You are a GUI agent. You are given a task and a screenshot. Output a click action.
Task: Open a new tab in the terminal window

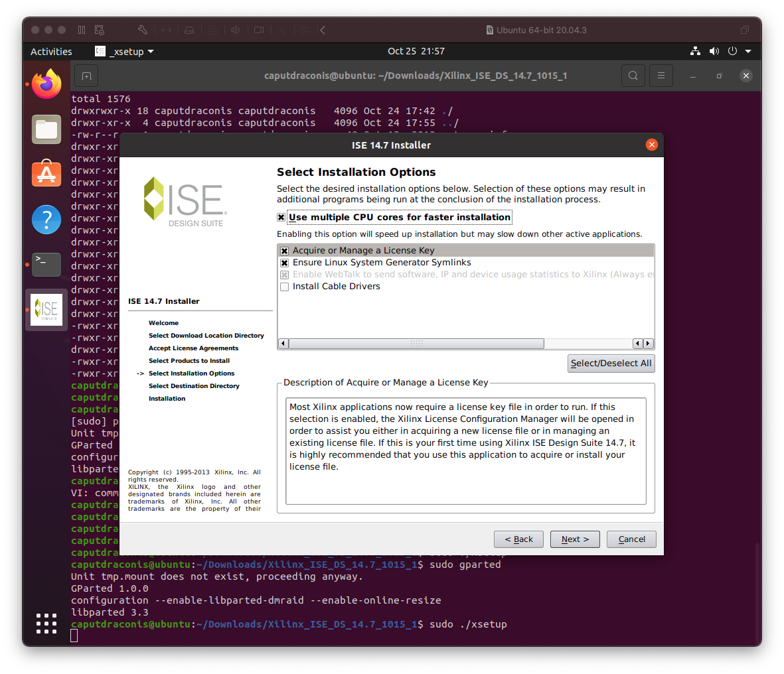tap(86, 76)
